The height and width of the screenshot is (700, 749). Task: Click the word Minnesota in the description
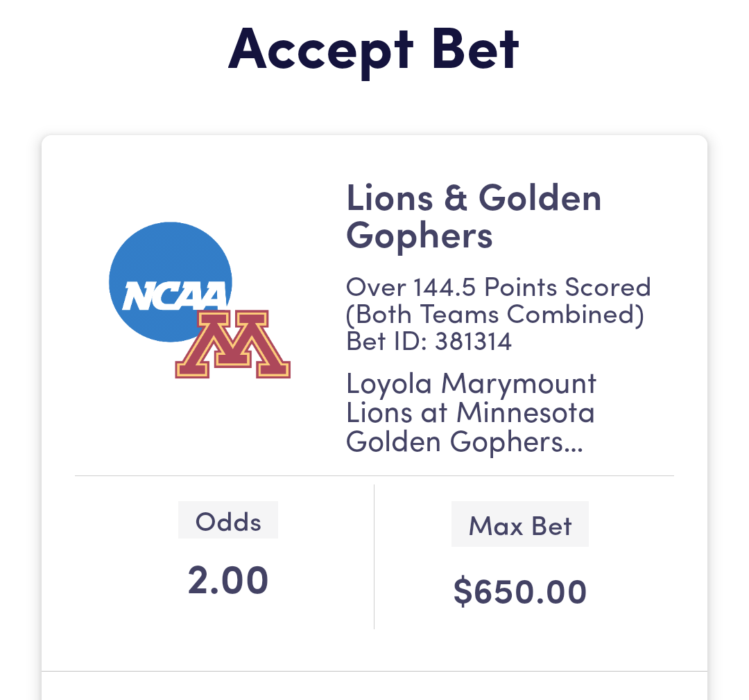[x=525, y=413]
